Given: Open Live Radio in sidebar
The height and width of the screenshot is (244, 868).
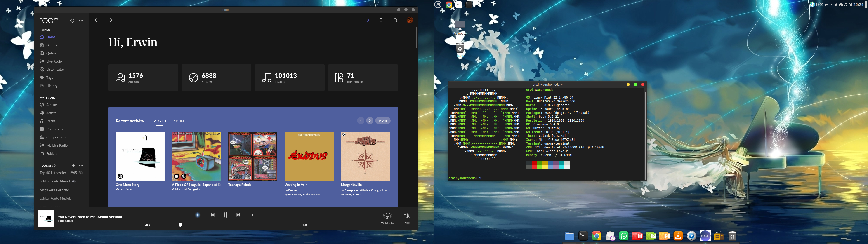Looking at the screenshot, I should pyautogui.click(x=54, y=61).
